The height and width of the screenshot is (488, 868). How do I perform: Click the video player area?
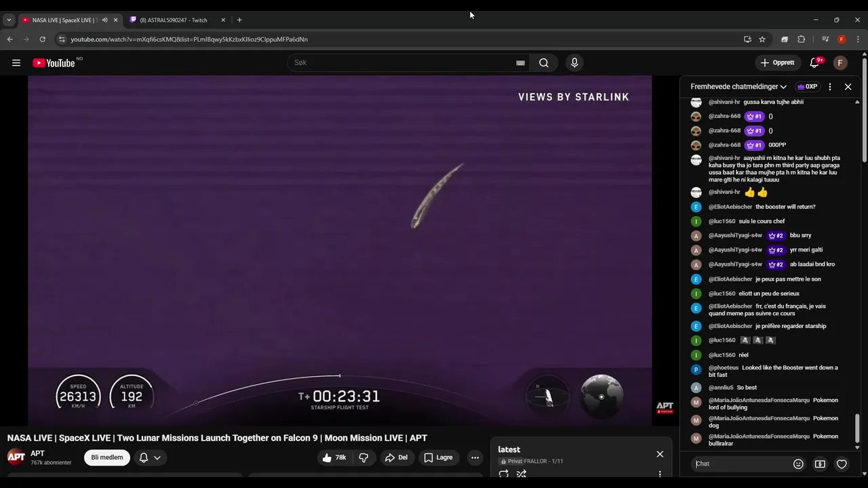pos(340,250)
